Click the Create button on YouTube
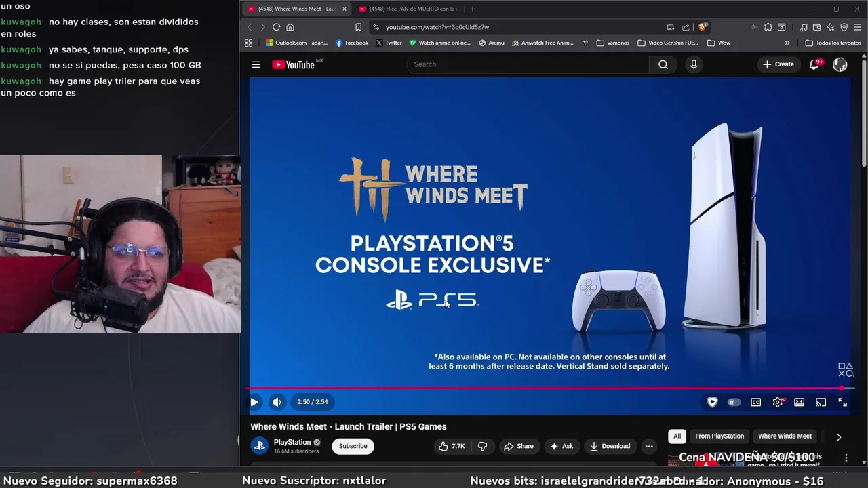The height and width of the screenshot is (488, 868). (x=778, y=64)
